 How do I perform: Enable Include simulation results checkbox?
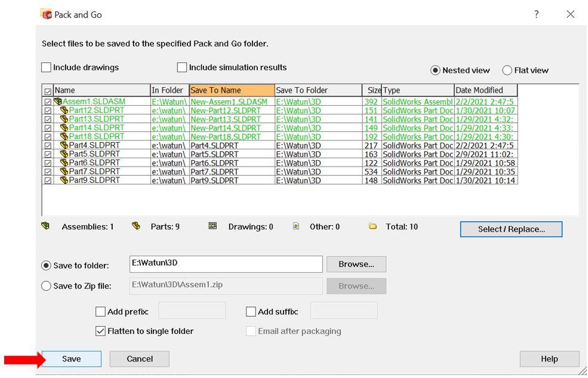click(182, 67)
